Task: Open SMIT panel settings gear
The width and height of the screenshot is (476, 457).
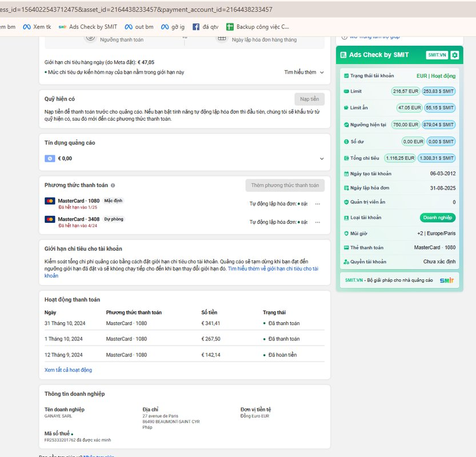Action: (x=454, y=55)
